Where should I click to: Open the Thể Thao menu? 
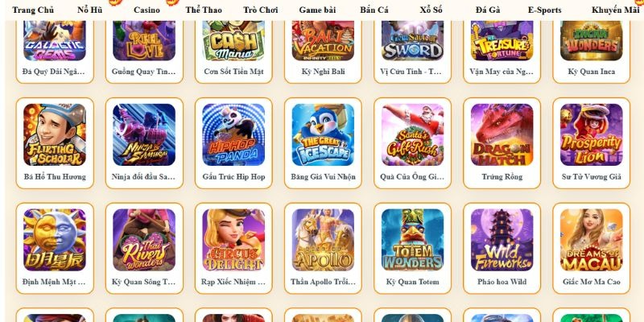[x=204, y=10]
